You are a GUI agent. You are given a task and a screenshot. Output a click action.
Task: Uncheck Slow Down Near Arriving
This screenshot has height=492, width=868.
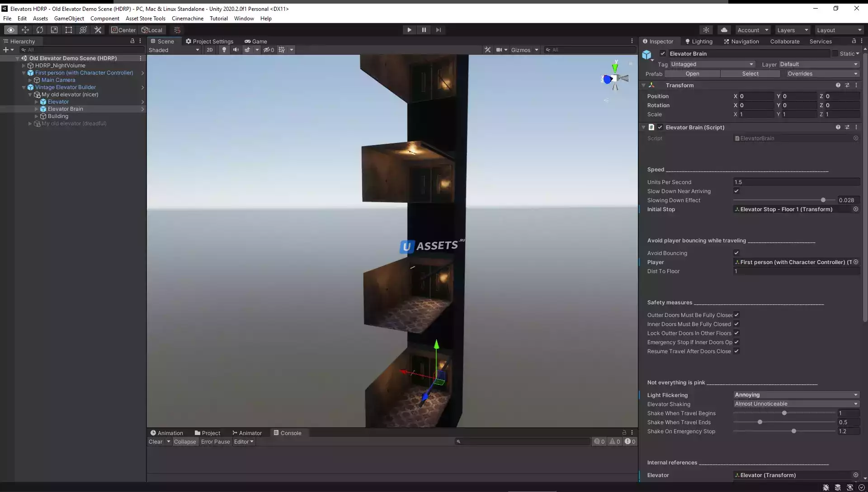pos(736,191)
